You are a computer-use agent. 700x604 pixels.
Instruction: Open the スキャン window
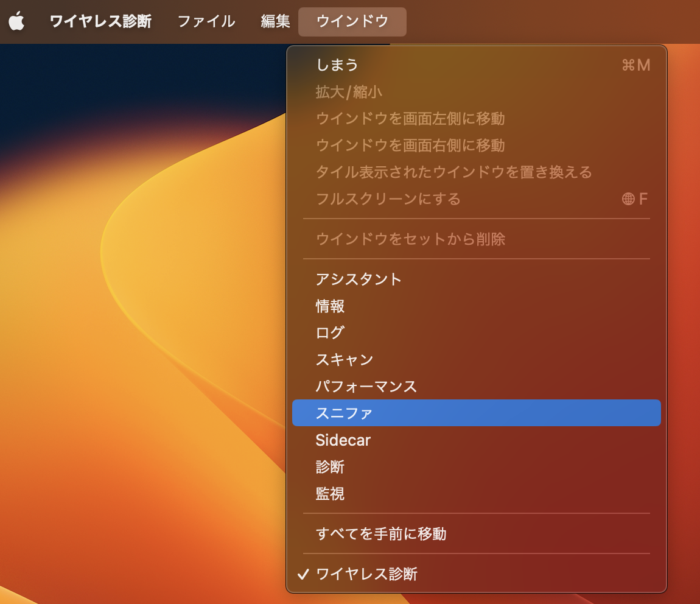(x=345, y=359)
